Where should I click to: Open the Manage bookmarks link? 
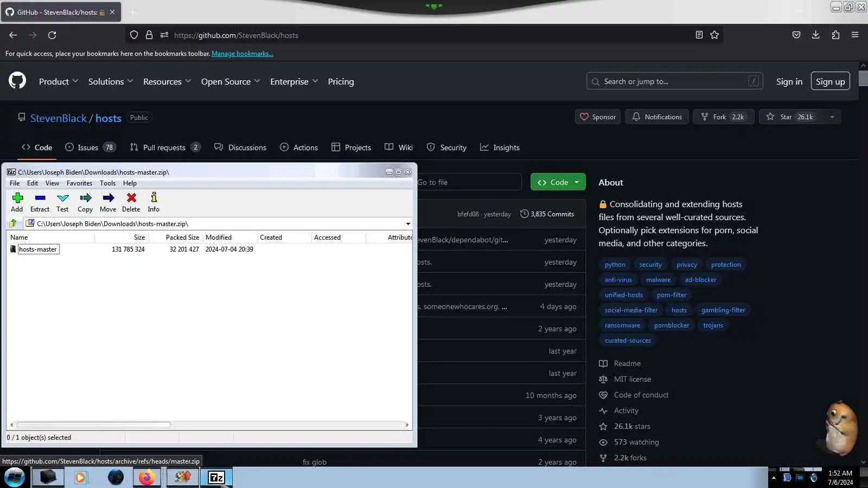[x=242, y=54]
